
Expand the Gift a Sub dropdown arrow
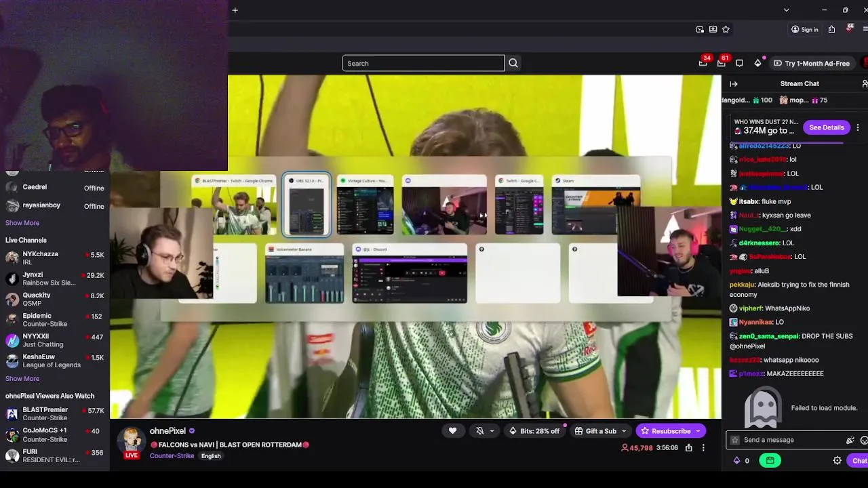coord(625,431)
